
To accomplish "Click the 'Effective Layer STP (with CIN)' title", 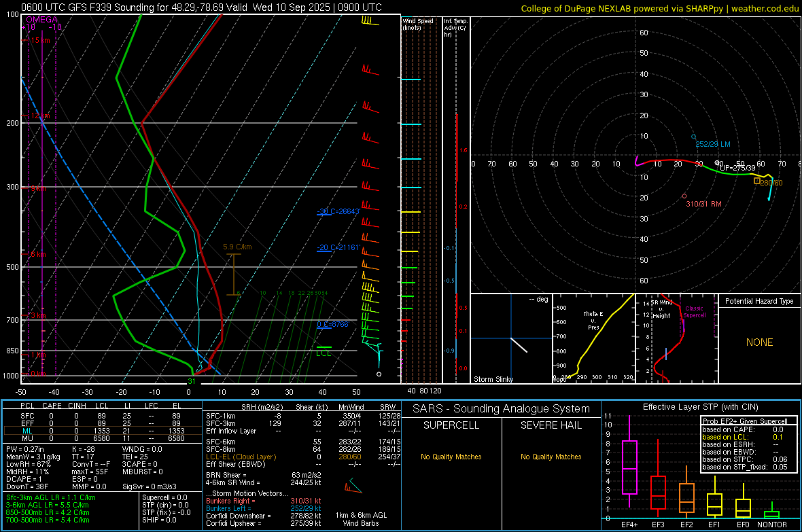I will [x=700, y=407].
